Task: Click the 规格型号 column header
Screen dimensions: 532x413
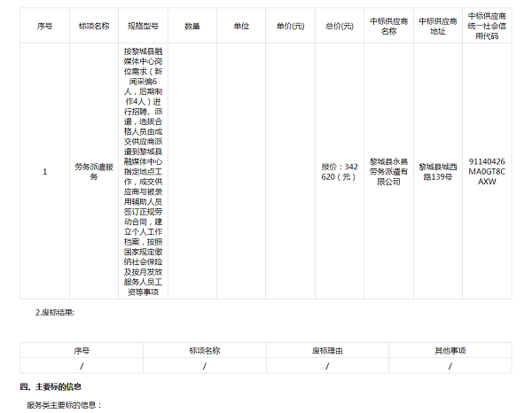Action: [x=142, y=27]
